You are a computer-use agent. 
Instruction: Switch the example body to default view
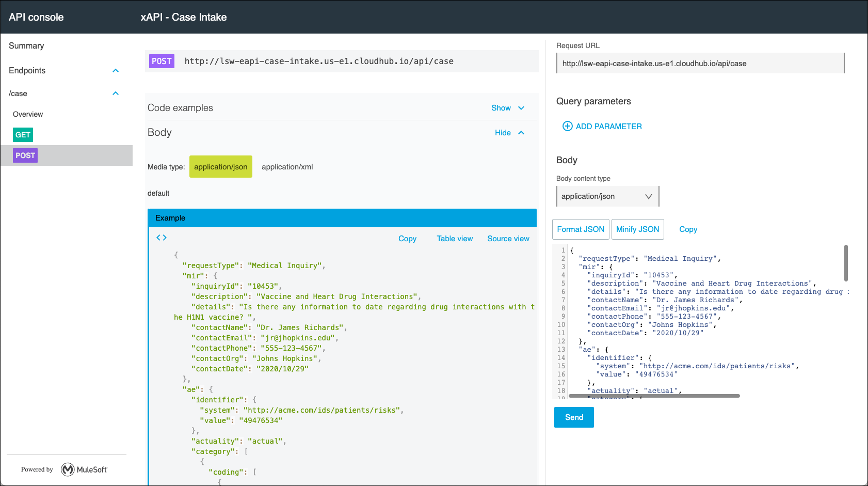tap(158, 193)
